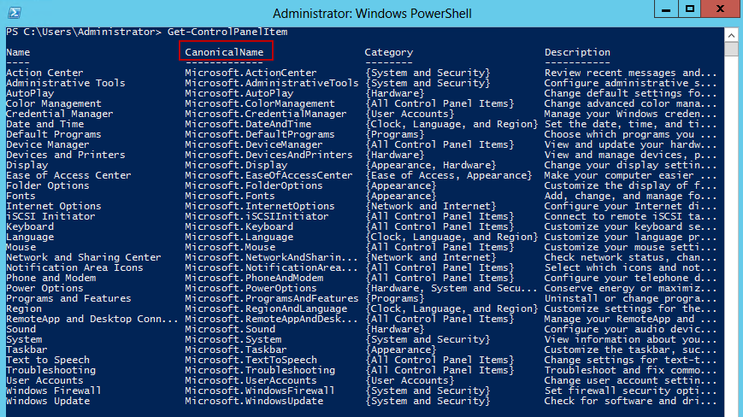The height and width of the screenshot is (417, 743).
Task: Select 'Windows Update' in Name column
Action: pyautogui.click(x=48, y=401)
